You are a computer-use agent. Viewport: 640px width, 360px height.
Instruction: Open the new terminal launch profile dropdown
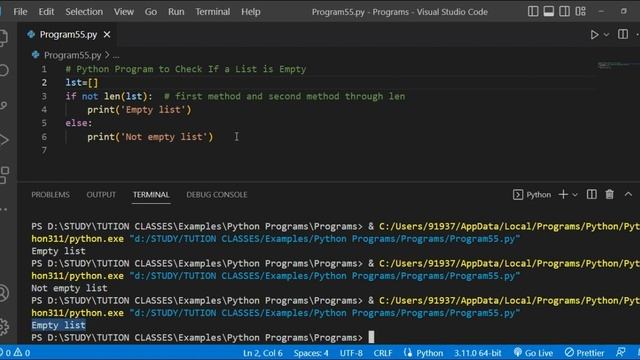pyautogui.click(x=575, y=195)
